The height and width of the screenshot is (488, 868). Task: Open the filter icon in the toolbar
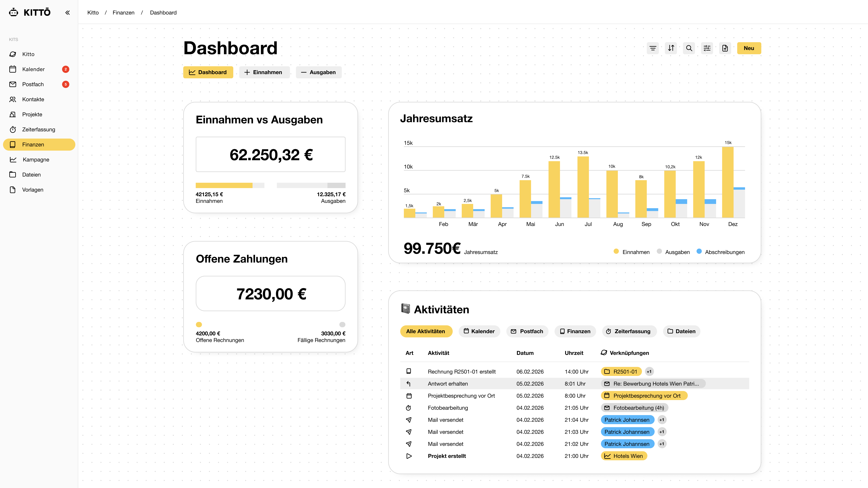click(x=653, y=48)
